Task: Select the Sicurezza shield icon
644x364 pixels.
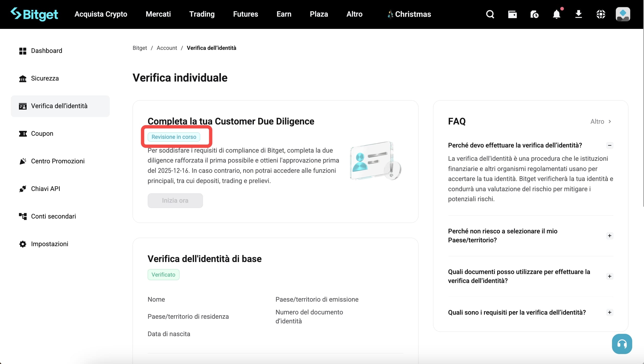Action: [23, 78]
